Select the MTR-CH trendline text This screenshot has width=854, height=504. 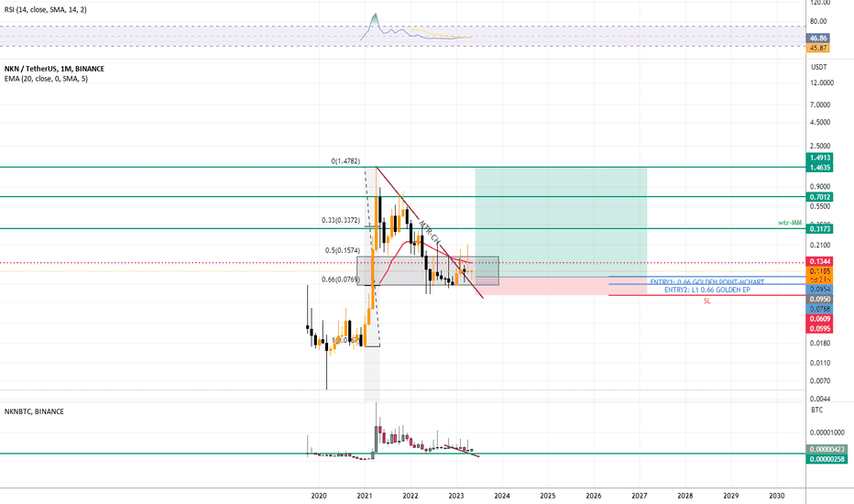point(430,232)
